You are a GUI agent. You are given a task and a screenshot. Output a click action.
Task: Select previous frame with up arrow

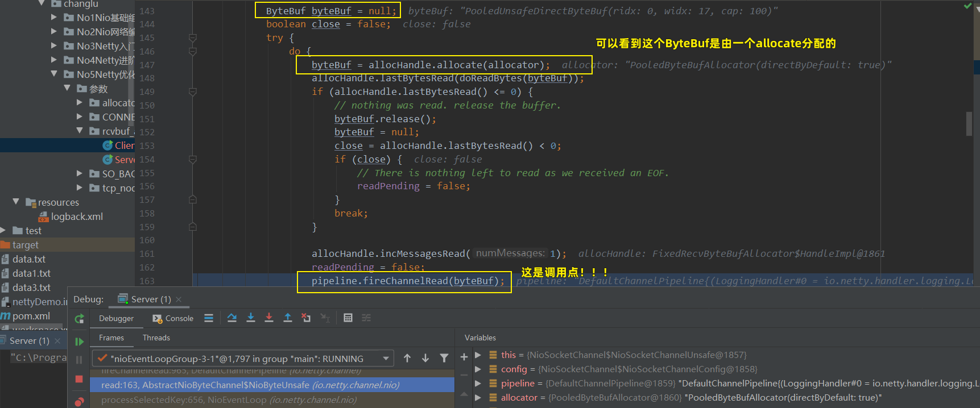(x=407, y=358)
